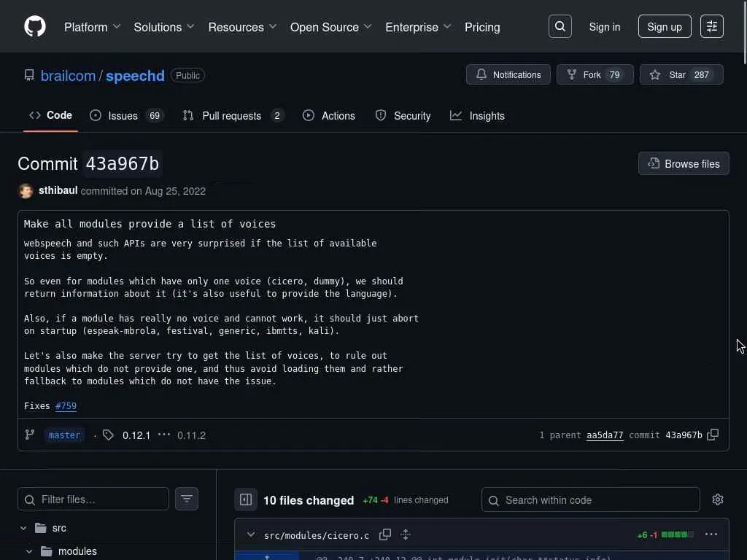The height and width of the screenshot is (560, 747).
Task: Open the master branch link
Action: (x=64, y=435)
